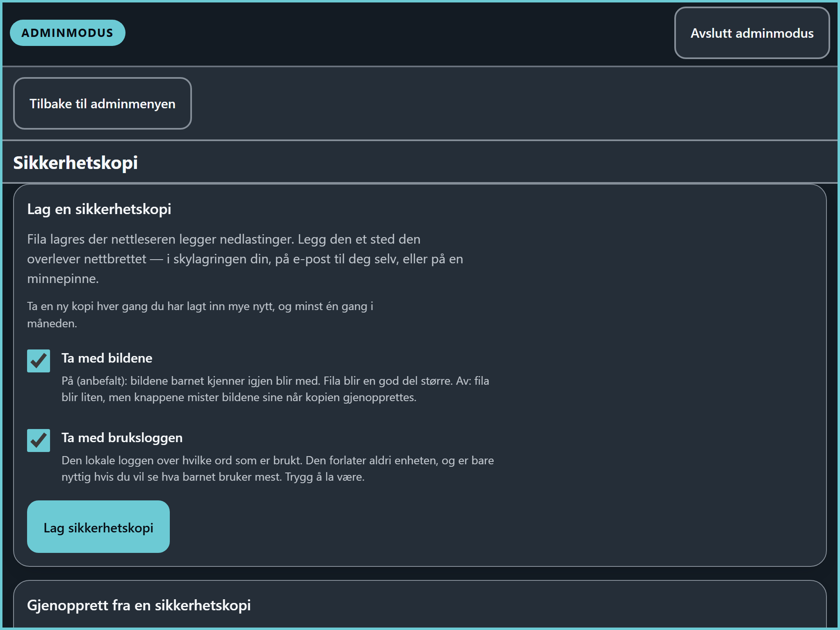Click the Ta med bruksloggen label text
This screenshot has height=630, width=840.
(x=122, y=438)
